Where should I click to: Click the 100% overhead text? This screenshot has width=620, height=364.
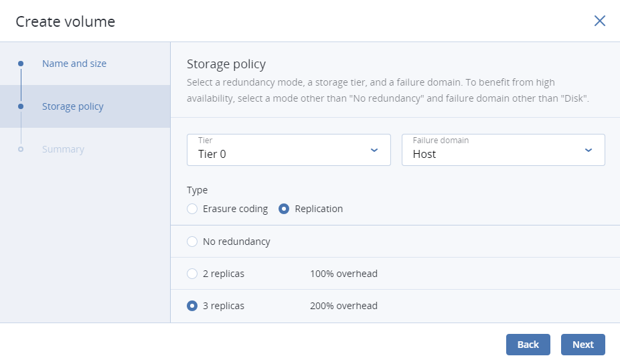click(x=343, y=274)
